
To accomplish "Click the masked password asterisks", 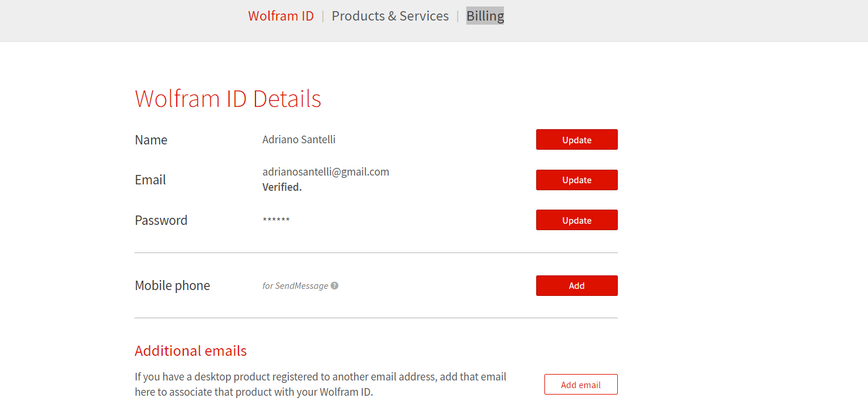I will [276, 220].
